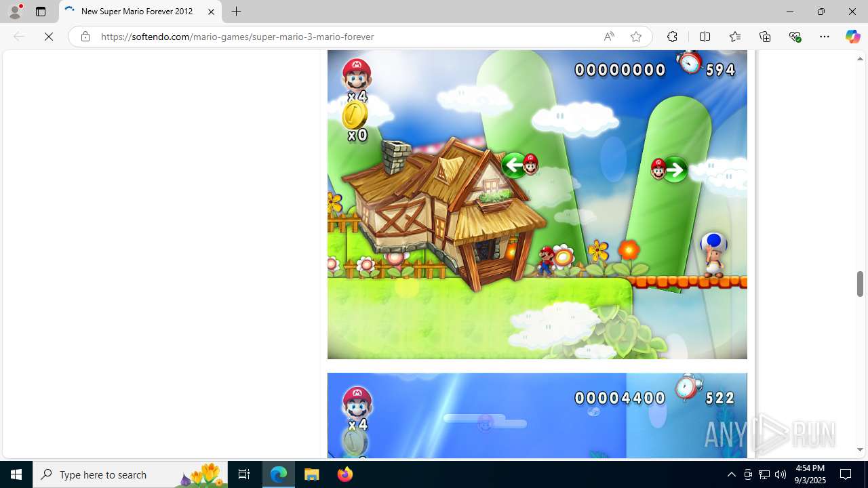Click scrollbar up arrow
The image size is (868, 488).
coord(860,59)
